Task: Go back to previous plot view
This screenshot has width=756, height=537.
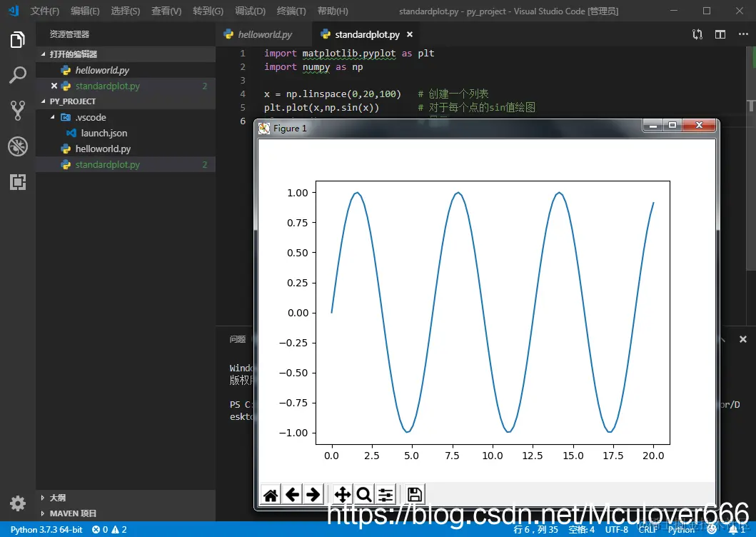Action: point(292,495)
